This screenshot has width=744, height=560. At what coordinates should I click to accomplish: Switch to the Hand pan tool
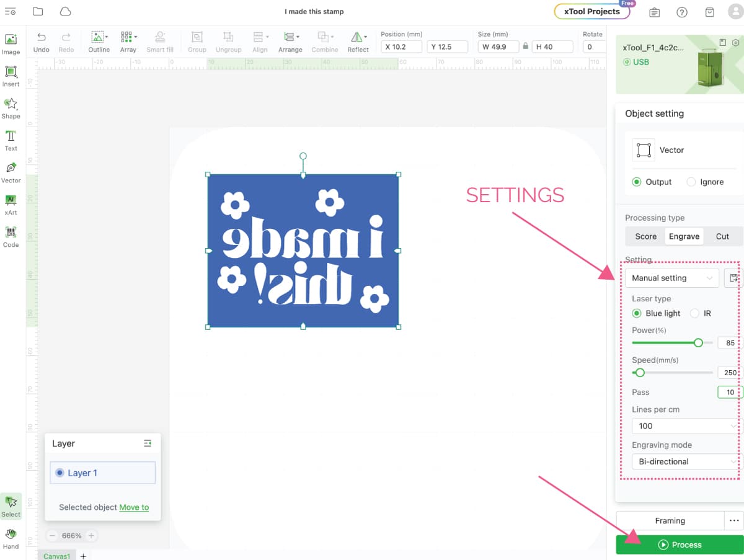point(11,538)
